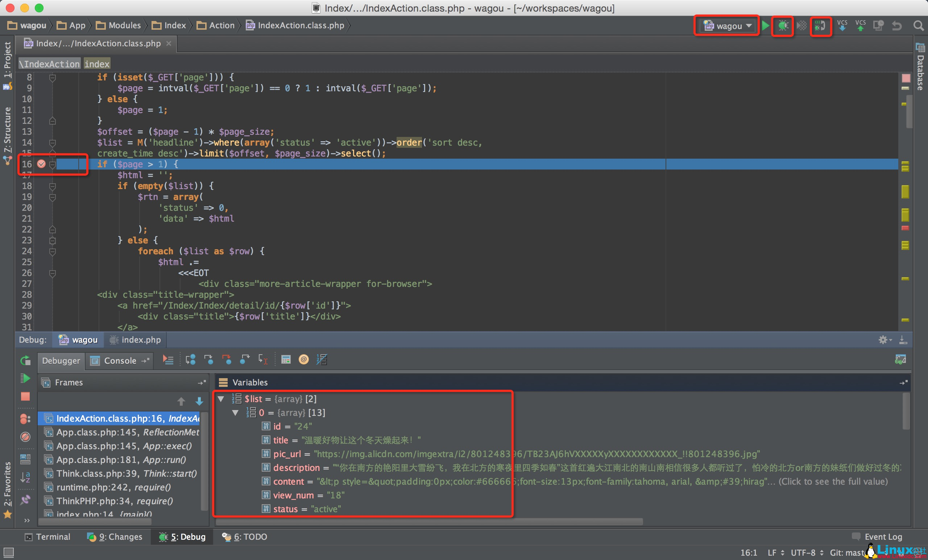This screenshot has height=560, width=928.
Task: Click the Stop debugging red square icon
Action: coord(25,396)
